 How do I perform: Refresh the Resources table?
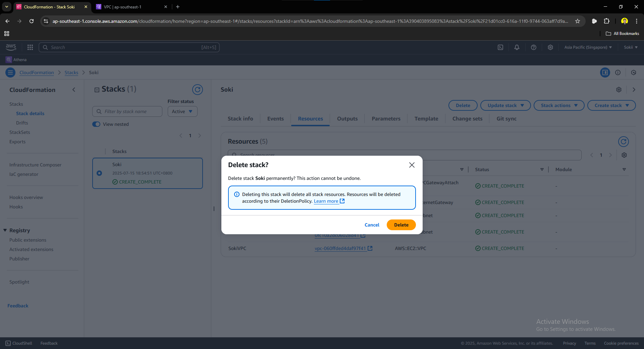click(x=623, y=142)
